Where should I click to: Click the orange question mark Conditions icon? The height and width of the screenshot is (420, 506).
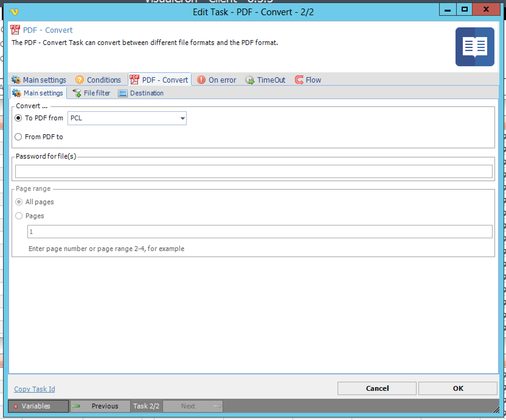(79, 80)
